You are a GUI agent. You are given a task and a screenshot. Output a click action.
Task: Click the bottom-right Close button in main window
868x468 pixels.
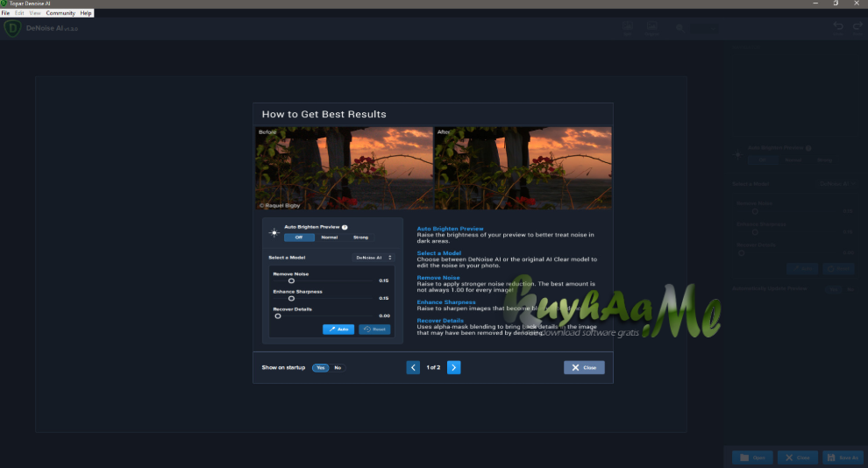point(798,457)
